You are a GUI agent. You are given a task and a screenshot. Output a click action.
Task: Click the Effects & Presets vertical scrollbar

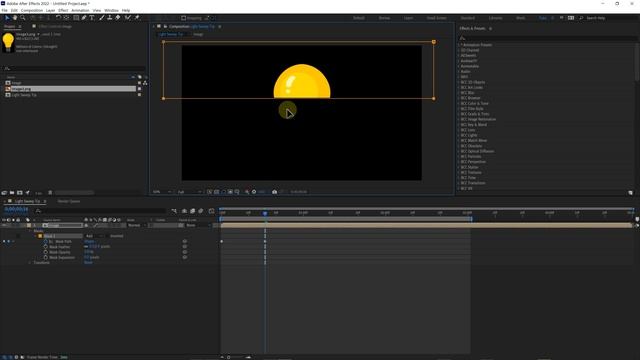click(x=637, y=61)
